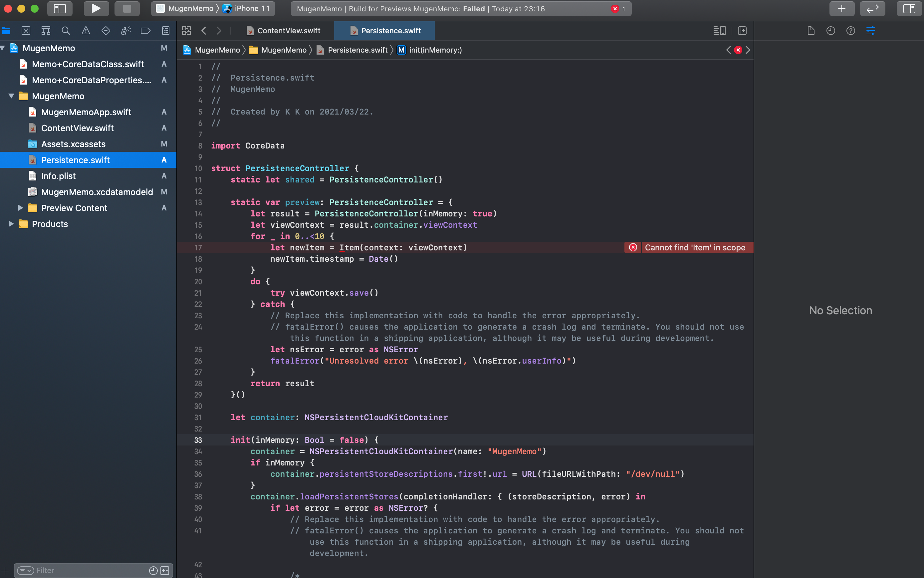Collapse the MugenMemo group folder

11,96
